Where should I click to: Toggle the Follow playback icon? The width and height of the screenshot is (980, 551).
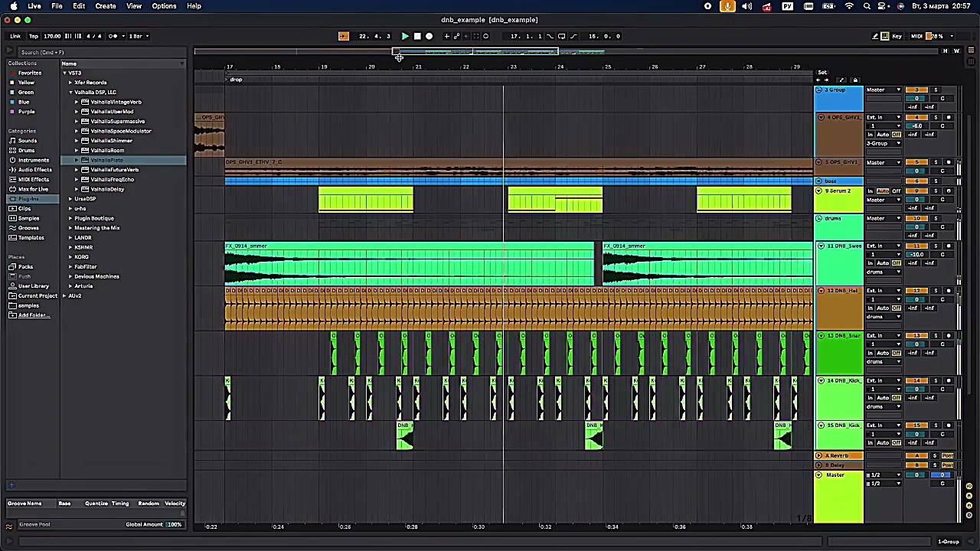(x=343, y=36)
